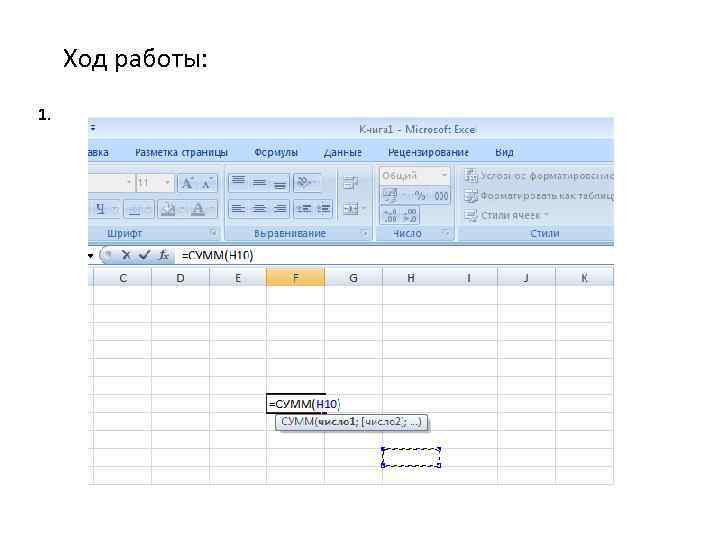Apply the font color A button
The height and width of the screenshot is (540, 720).
tap(198, 209)
